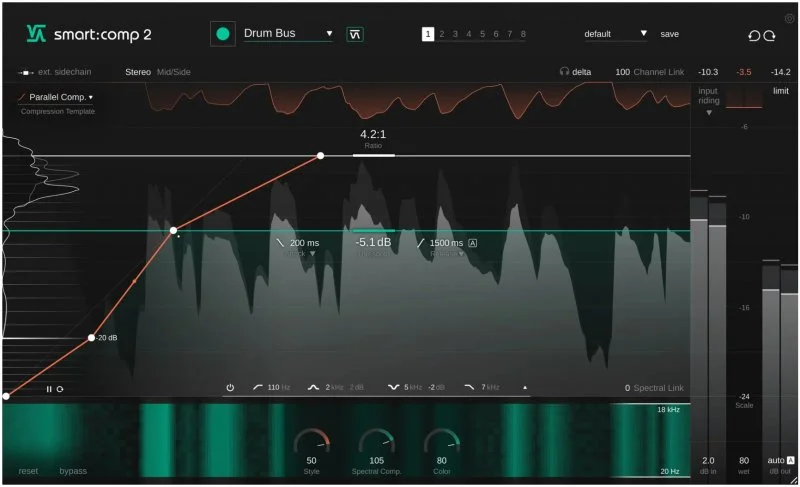Click the -20 dB curve point

pos(91,338)
